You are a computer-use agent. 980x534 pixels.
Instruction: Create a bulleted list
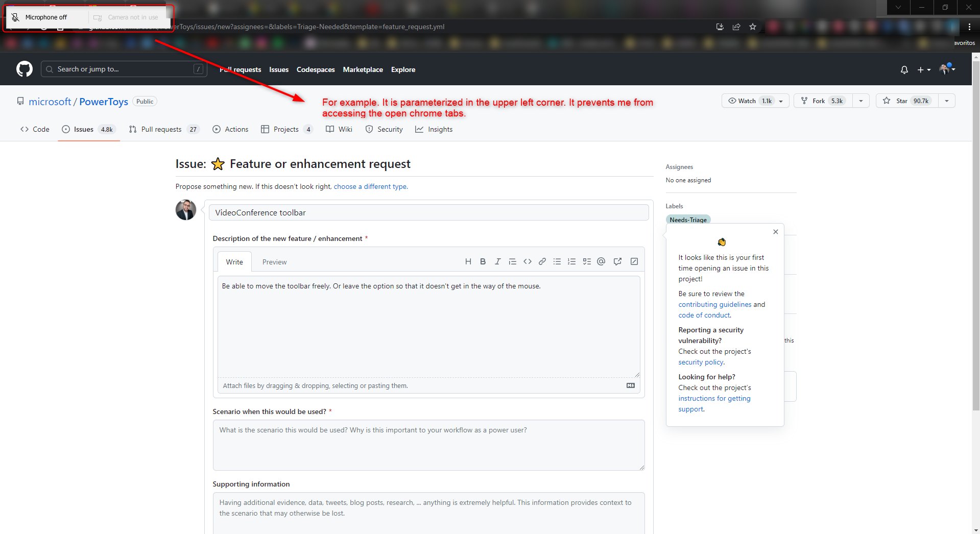tap(557, 261)
